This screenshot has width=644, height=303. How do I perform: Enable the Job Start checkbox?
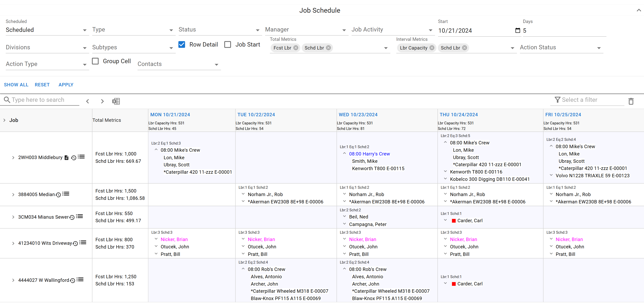point(228,44)
